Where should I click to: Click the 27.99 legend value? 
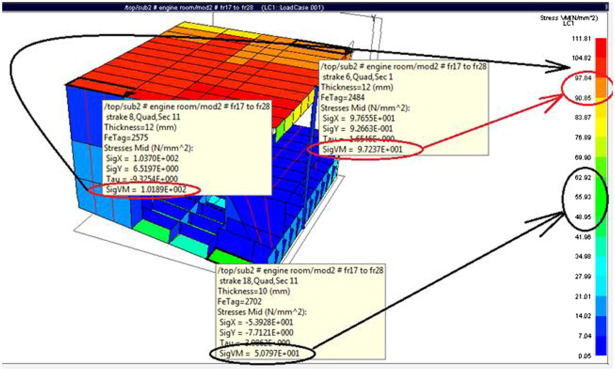pos(583,276)
